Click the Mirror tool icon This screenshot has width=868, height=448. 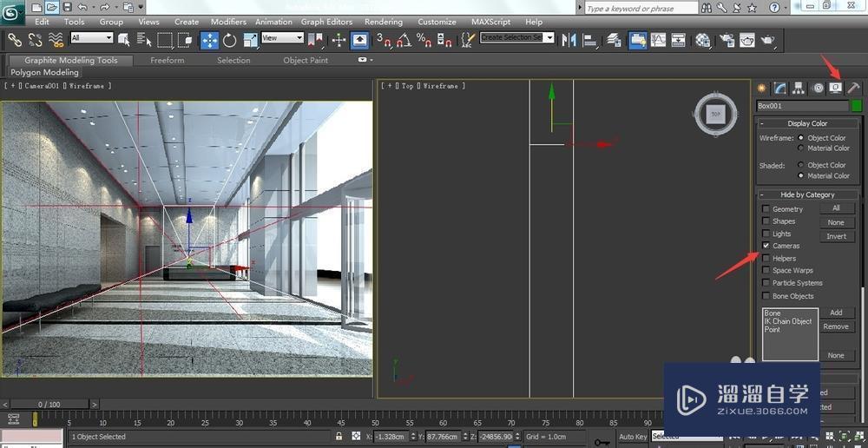tap(569, 39)
